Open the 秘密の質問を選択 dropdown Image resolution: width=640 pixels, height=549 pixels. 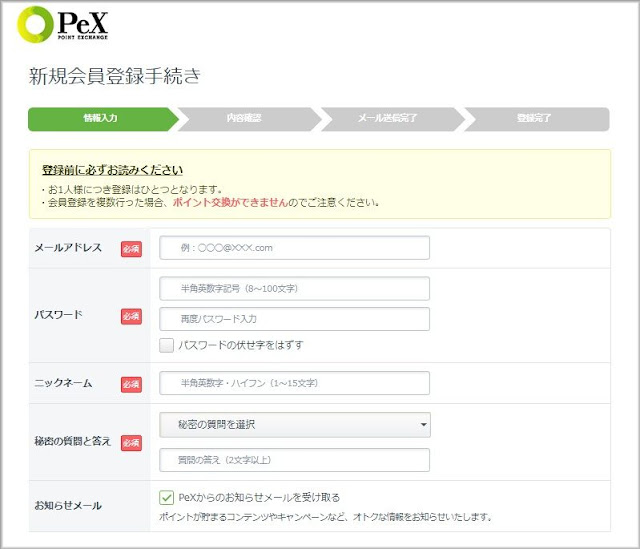click(295, 425)
